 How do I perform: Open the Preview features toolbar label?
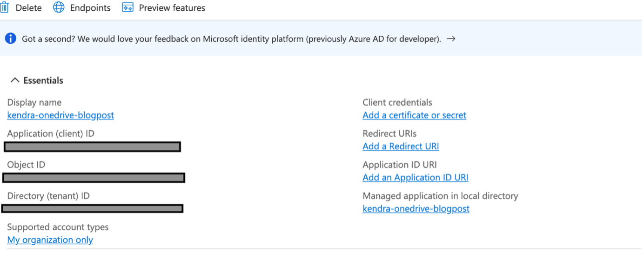tap(172, 8)
